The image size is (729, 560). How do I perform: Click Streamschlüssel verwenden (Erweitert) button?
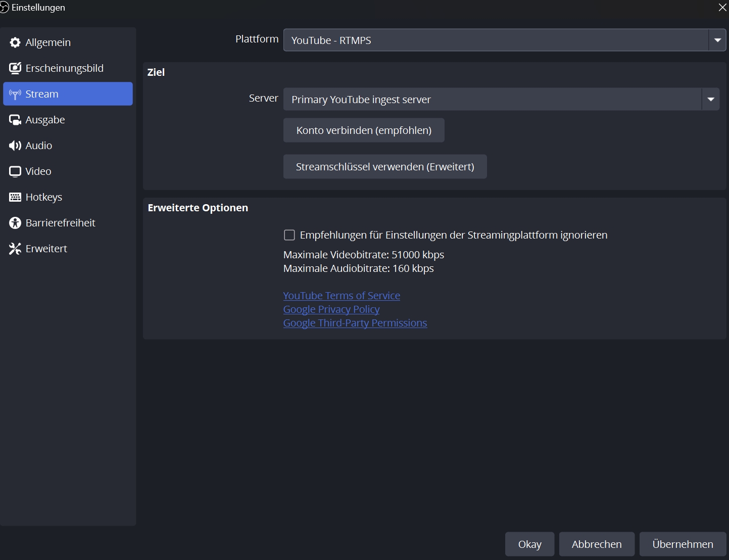click(x=385, y=167)
